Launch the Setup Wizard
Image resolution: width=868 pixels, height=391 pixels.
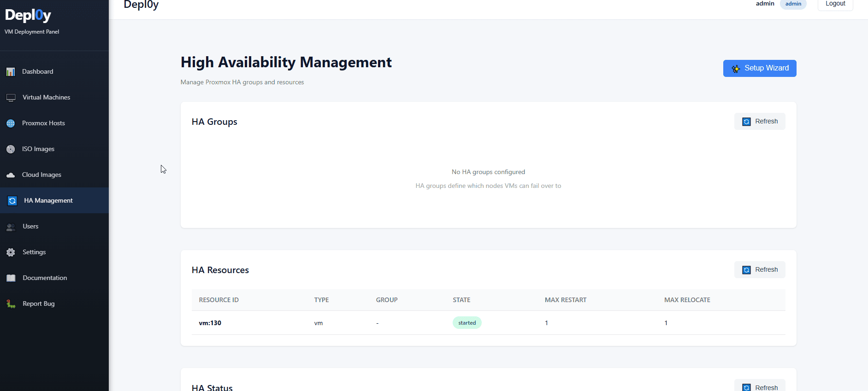[x=760, y=68]
